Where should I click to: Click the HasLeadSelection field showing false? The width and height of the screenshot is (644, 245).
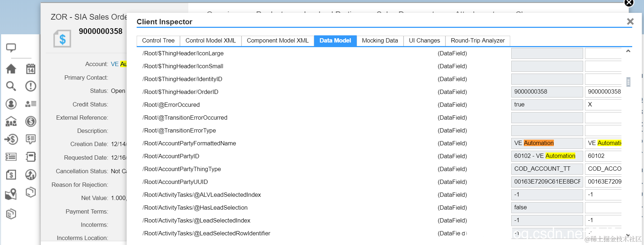547,207
